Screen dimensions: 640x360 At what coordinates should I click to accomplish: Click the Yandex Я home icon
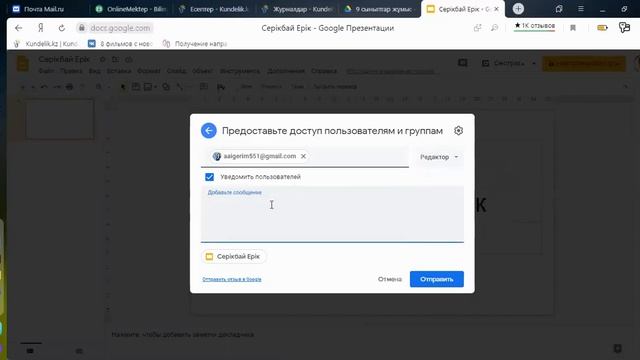[40, 28]
